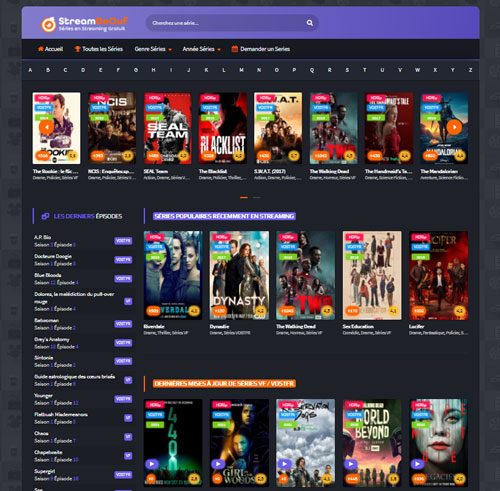Filter series by letter S
This screenshot has width=500, height=491.
tap(347, 70)
